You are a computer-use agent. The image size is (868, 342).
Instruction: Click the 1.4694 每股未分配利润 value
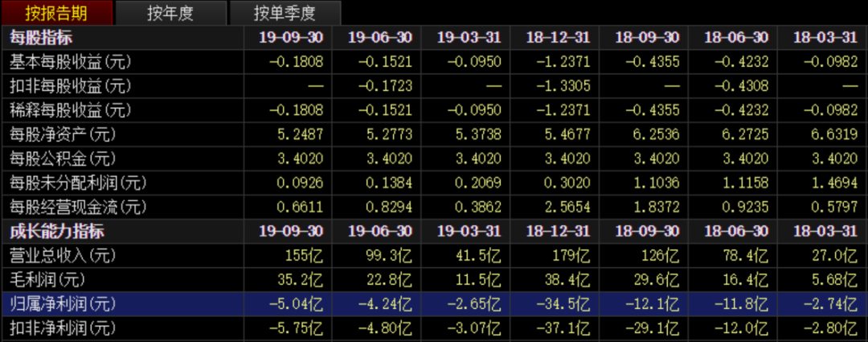coord(834,183)
